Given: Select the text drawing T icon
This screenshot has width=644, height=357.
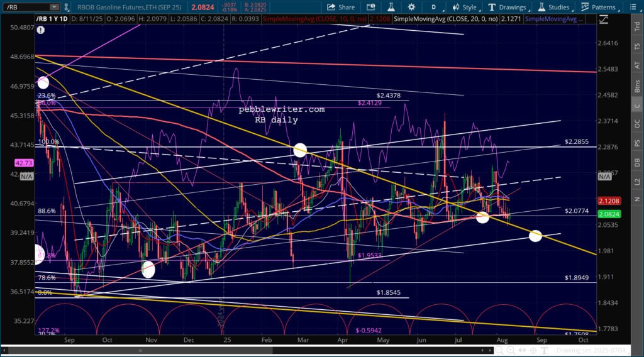Looking at the screenshot, I should point(544,351).
